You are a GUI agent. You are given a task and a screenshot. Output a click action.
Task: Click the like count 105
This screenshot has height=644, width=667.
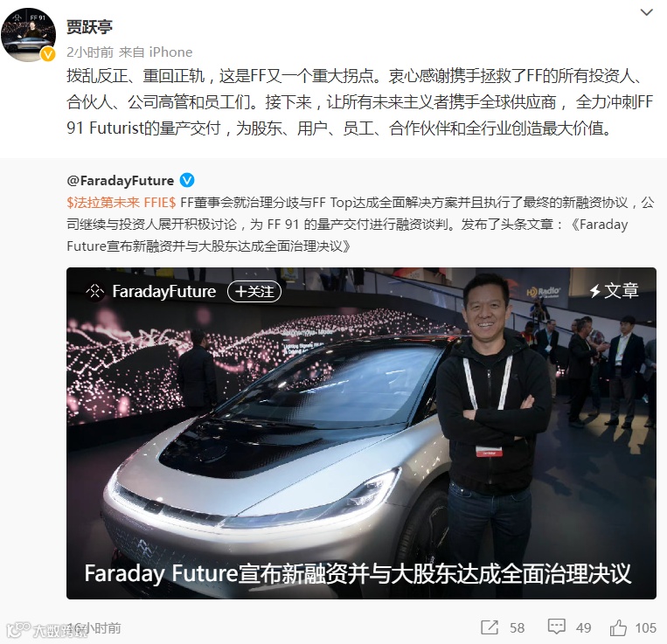[645, 628]
